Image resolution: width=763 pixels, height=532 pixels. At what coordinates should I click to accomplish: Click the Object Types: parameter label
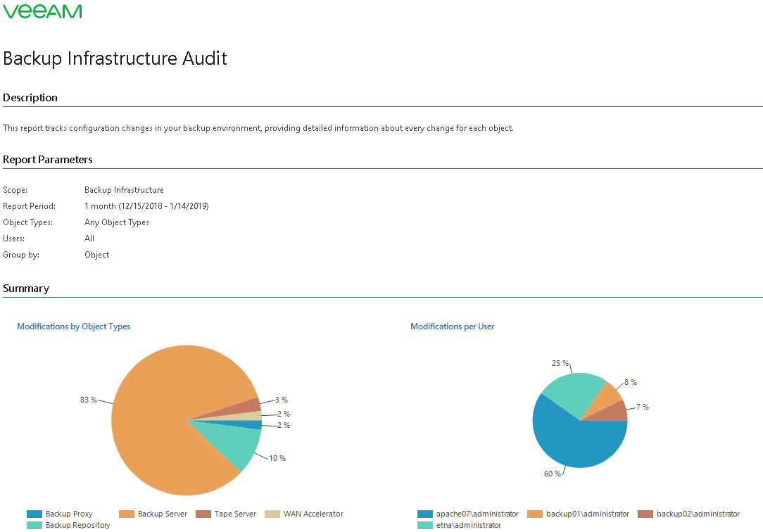(27, 222)
